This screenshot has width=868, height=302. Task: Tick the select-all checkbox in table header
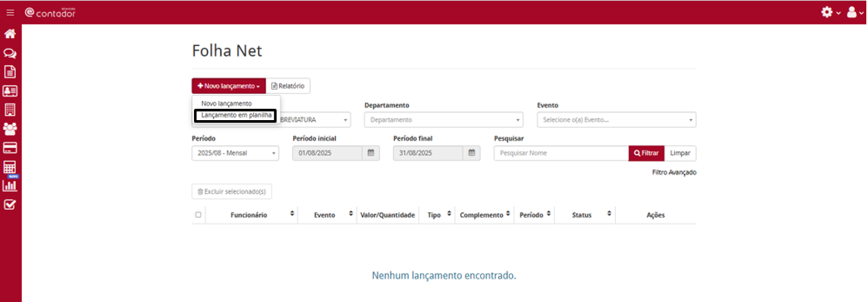pos(198,215)
